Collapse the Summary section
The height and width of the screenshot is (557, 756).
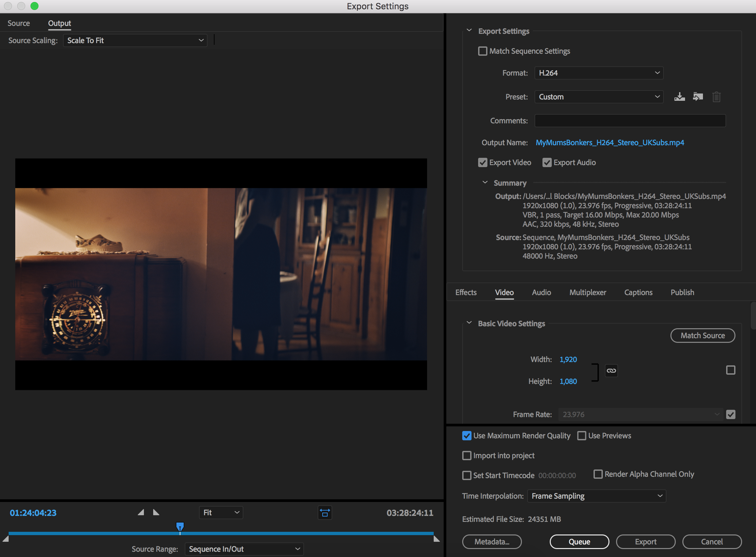click(485, 182)
